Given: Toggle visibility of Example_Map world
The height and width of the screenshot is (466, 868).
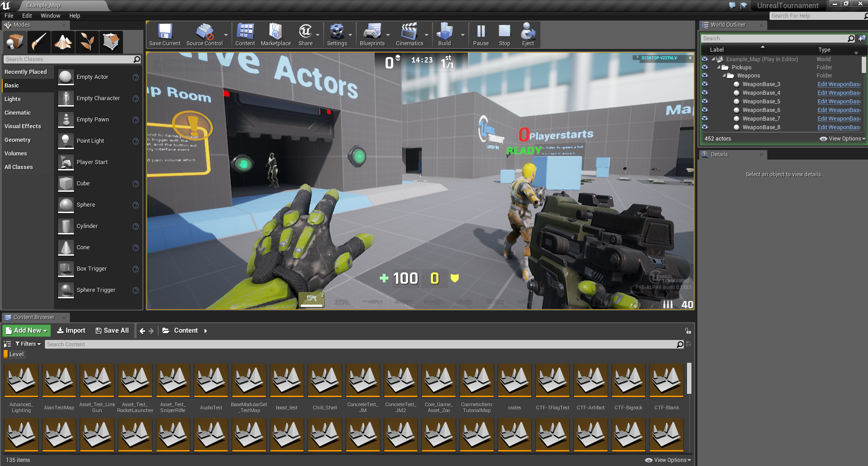Looking at the screenshot, I should pyautogui.click(x=705, y=59).
